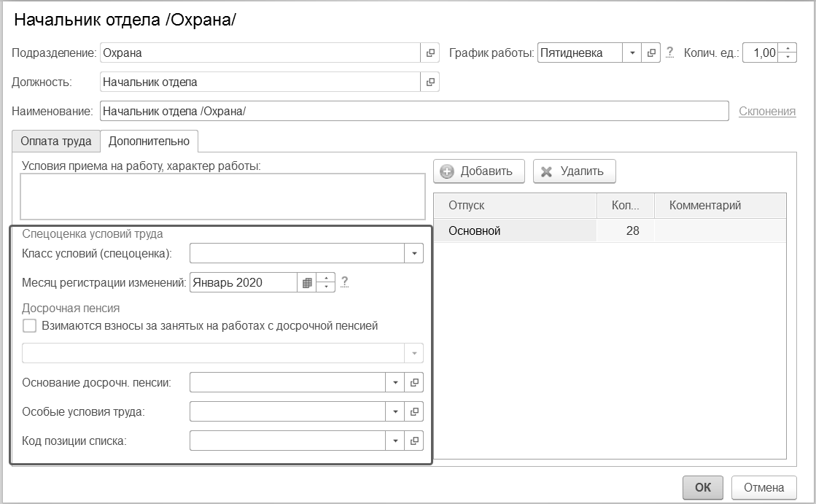Expand the Особые условия труда dropdown

(395, 411)
